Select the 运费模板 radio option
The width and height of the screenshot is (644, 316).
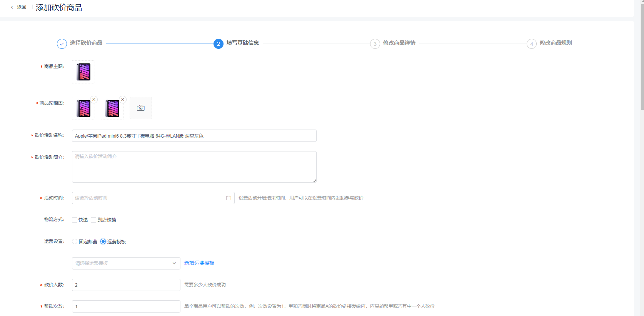pyautogui.click(x=103, y=241)
